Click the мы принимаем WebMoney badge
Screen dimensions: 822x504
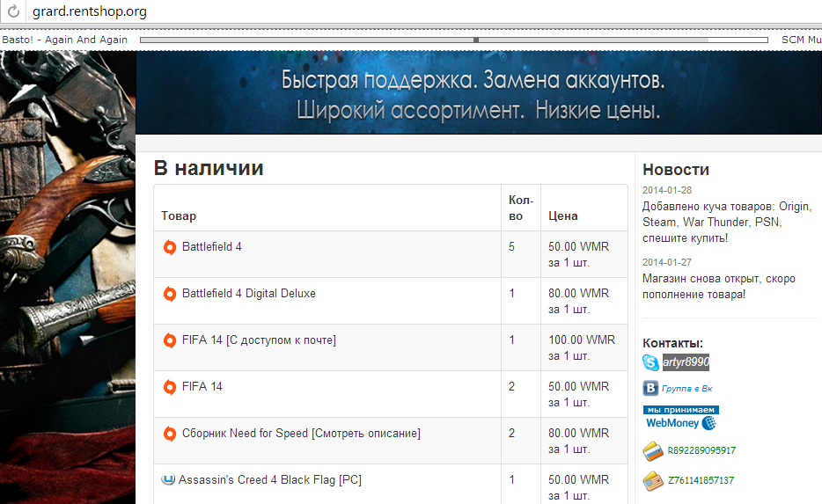(x=680, y=418)
